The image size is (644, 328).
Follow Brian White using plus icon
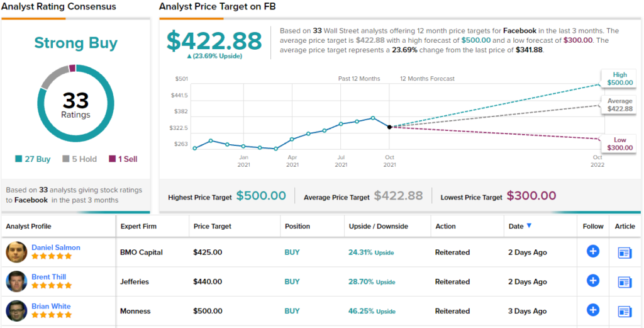coord(592,310)
